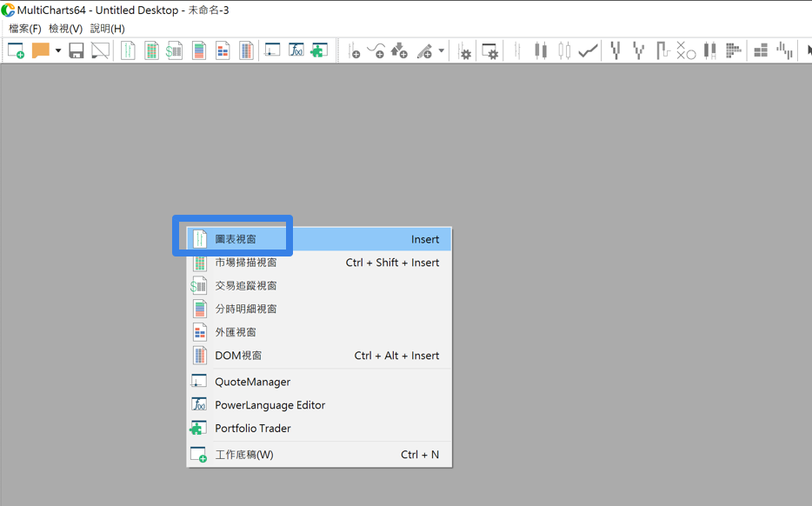Click the new workspace toolbar icon
The height and width of the screenshot is (506, 812).
point(16,50)
